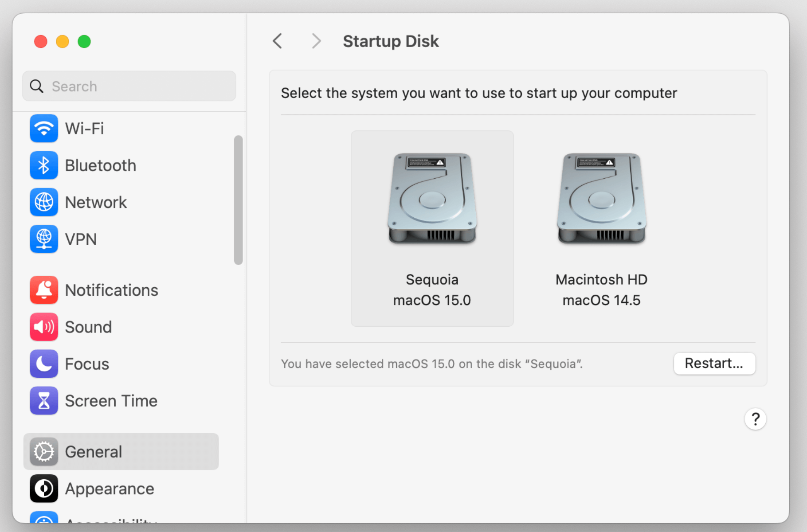Open the help question mark button
807x532 pixels.
coord(755,419)
